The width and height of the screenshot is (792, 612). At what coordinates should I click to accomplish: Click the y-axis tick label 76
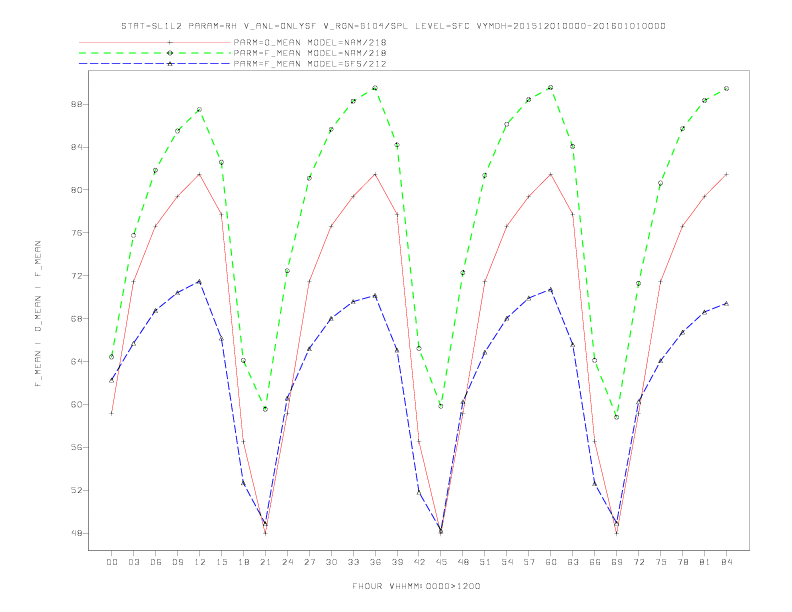pos(79,233)
